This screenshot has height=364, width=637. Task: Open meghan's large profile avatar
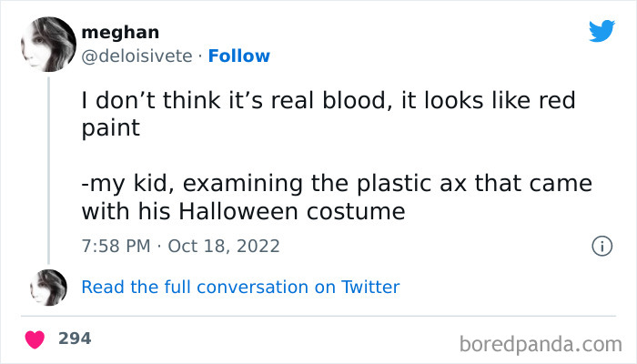point(47,45)
